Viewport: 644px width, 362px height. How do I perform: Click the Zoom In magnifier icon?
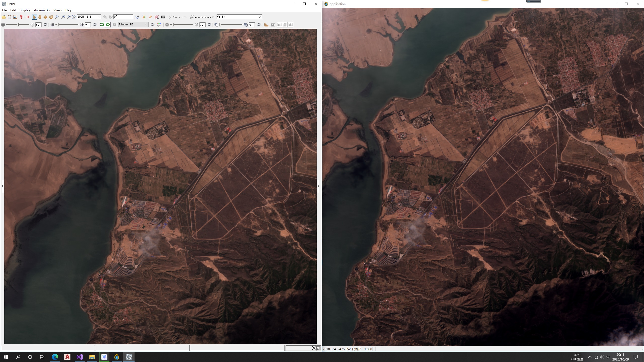pos(63,17)
